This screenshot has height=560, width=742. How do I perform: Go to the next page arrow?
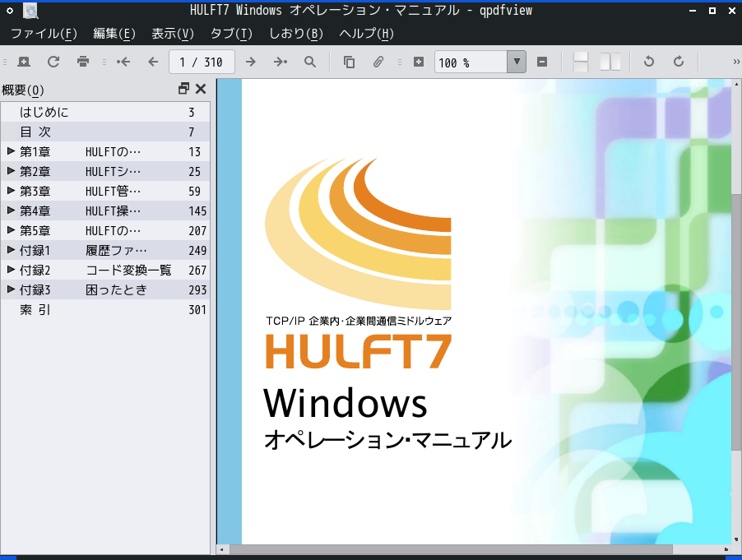(x=251, y=62)
